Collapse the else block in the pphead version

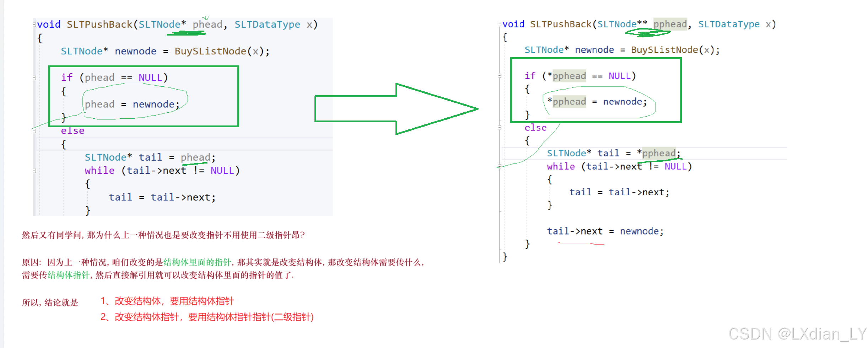(500, 127)
